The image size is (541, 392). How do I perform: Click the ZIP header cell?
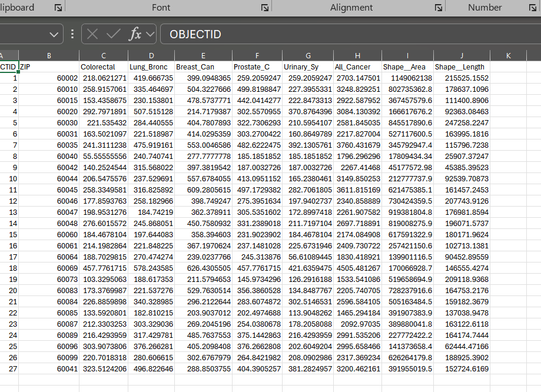point(49,67)
